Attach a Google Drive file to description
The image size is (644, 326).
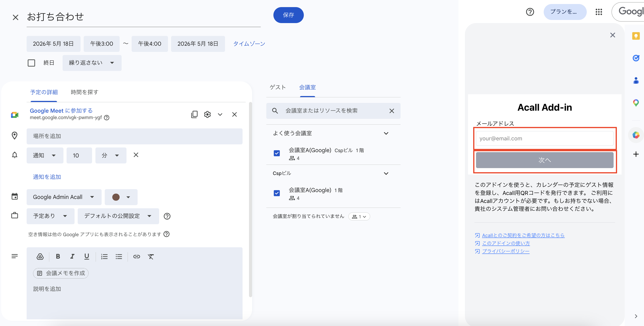[x=40, y=257]
